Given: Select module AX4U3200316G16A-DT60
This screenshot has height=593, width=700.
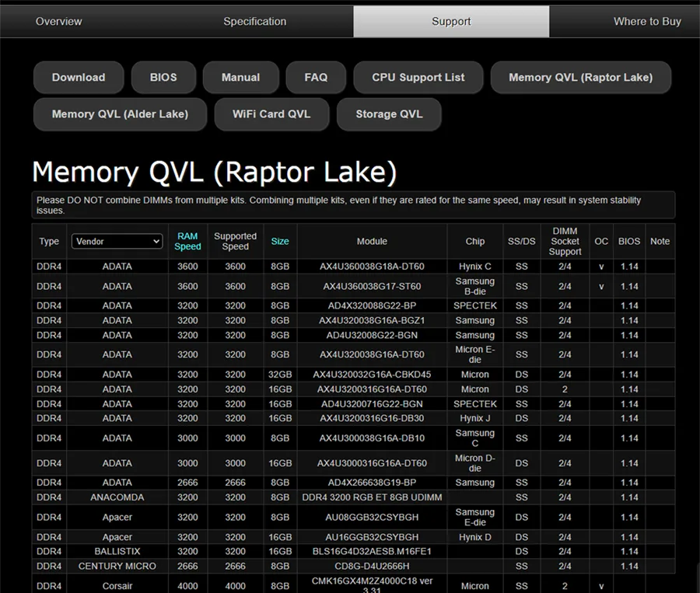Looking at the screenshot, I should pos(372,389).
